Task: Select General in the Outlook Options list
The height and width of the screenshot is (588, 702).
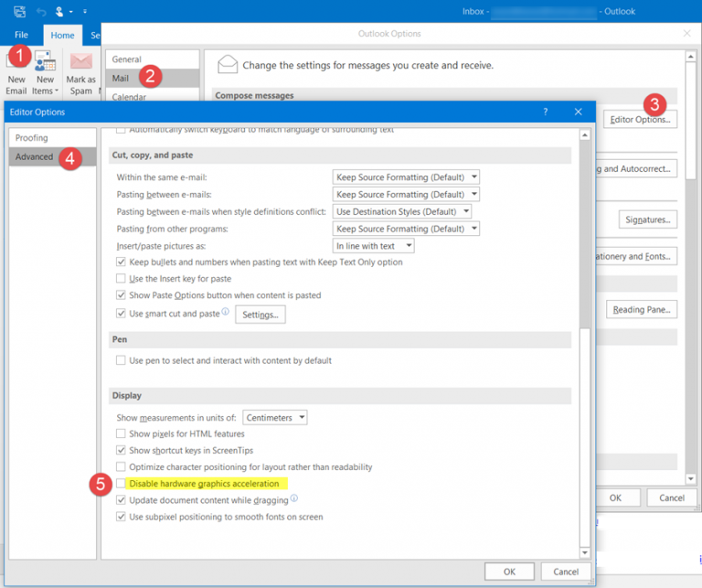Action: 126,59
